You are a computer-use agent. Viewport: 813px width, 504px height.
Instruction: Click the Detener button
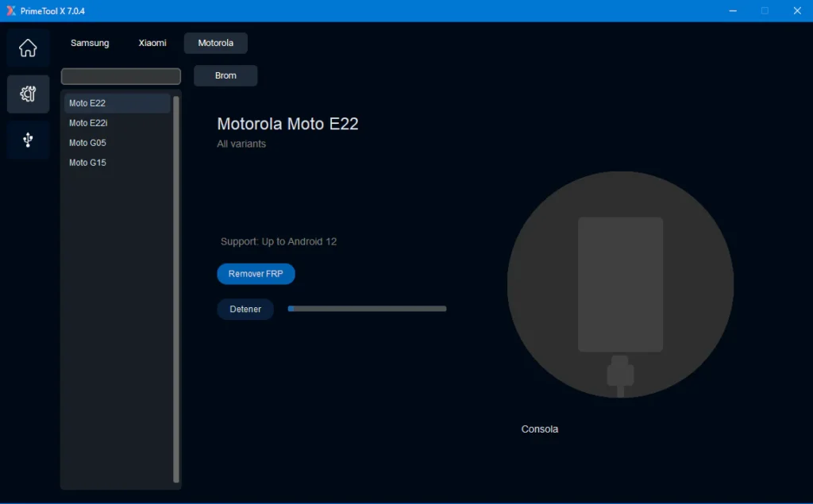click(x=245, y=309)
